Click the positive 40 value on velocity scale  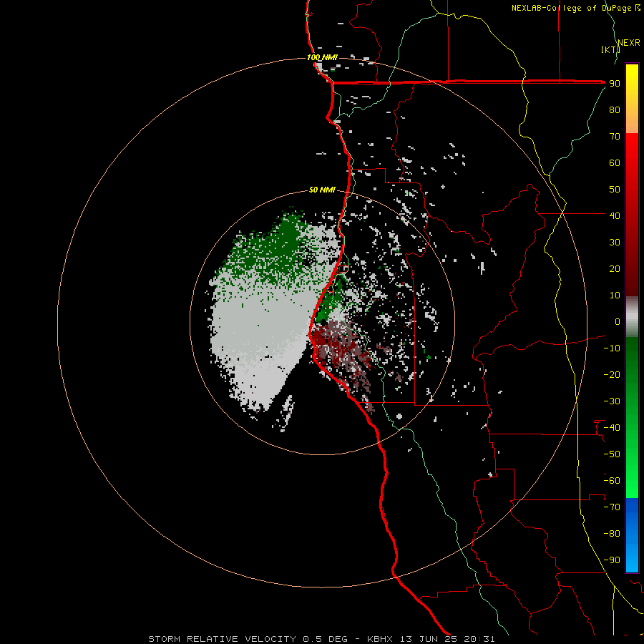coord(615,215)
